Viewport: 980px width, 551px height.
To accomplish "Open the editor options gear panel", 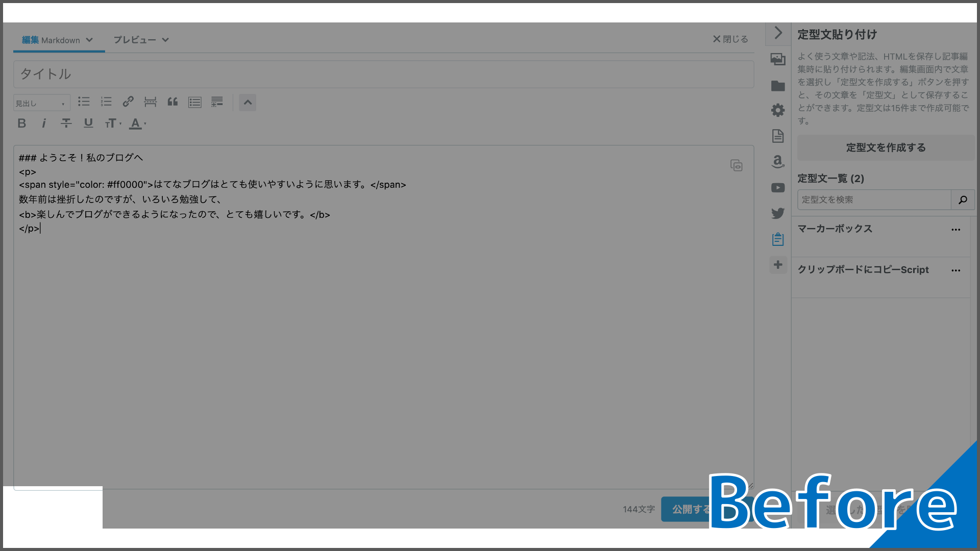I will (x=778, y=110).
